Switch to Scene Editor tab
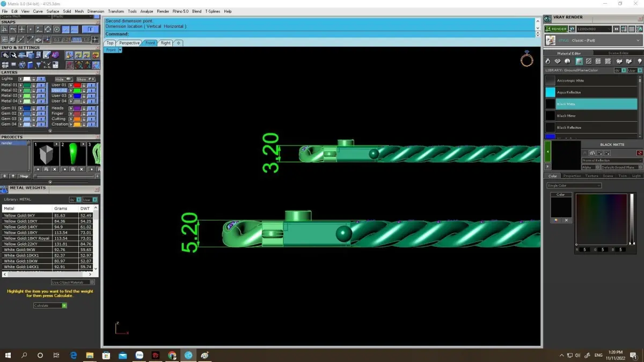The image size is (644, 362). [x=618, y=53]
